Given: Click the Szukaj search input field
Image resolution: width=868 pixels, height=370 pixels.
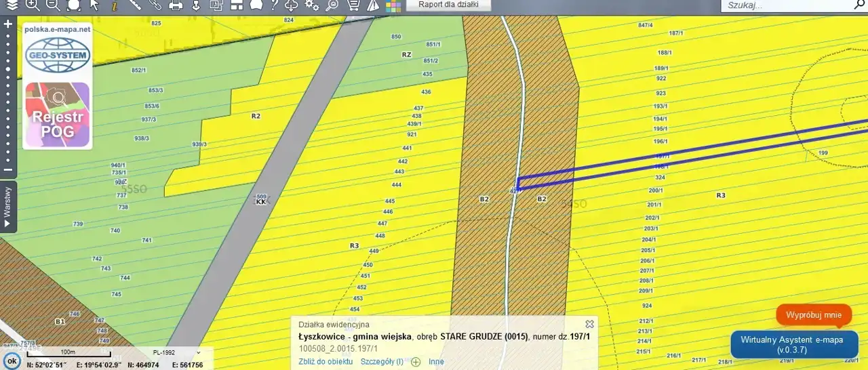Looking at the screenshot, I should tap(787, 5).
